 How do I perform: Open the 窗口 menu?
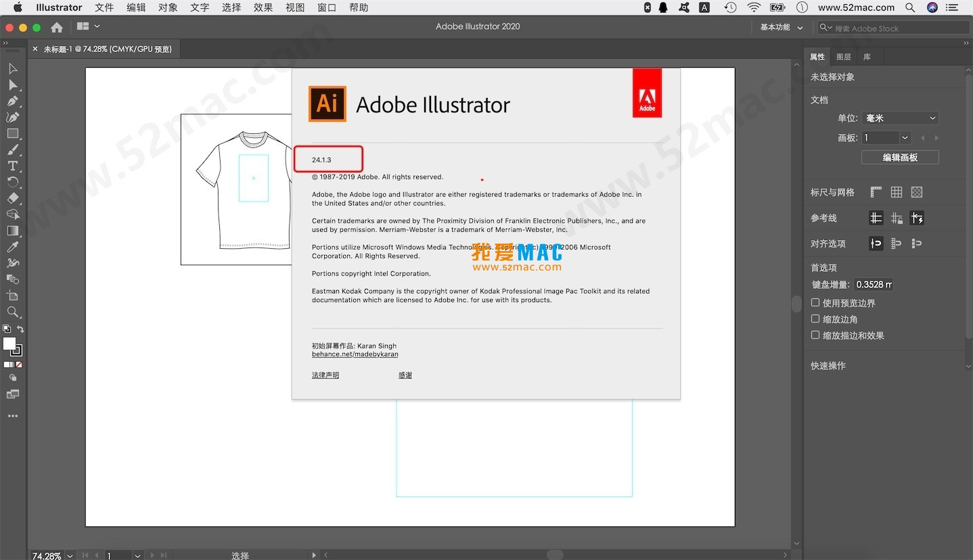[x=326, y=7]
